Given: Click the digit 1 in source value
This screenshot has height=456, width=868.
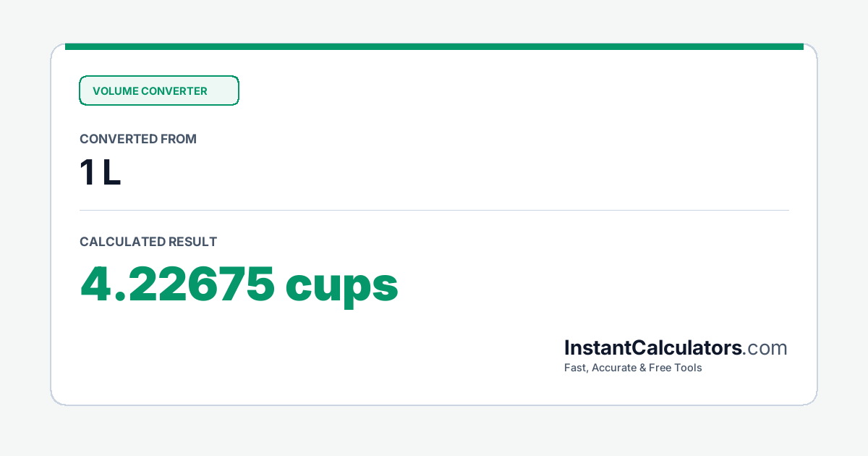Looking at the screenshot, I should (87, 174).
